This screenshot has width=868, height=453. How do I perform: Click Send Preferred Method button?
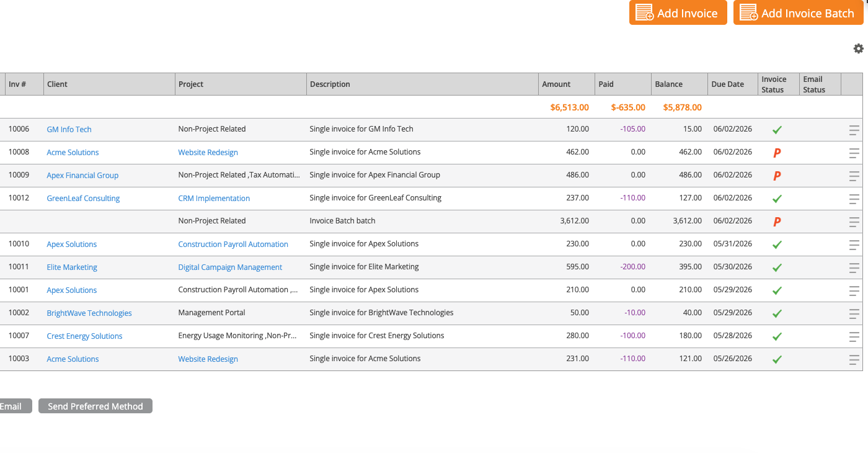pos(95,406)
